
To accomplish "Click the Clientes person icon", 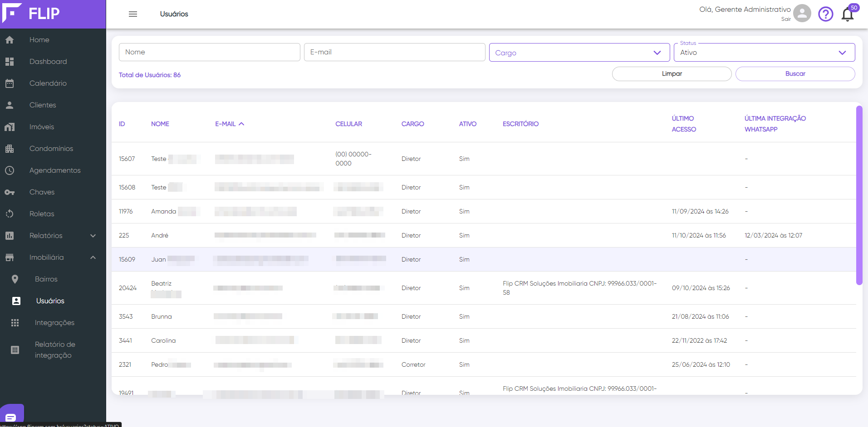I will (x=10, y=105).
